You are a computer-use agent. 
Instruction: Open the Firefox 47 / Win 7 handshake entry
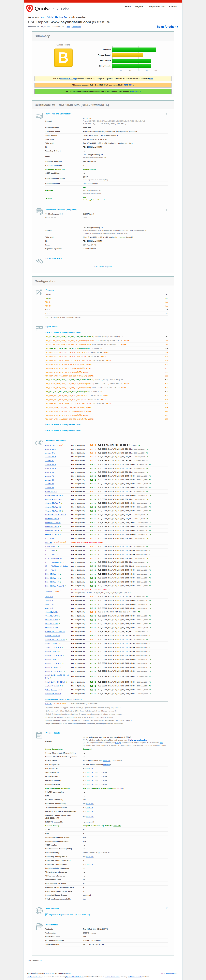52,519
